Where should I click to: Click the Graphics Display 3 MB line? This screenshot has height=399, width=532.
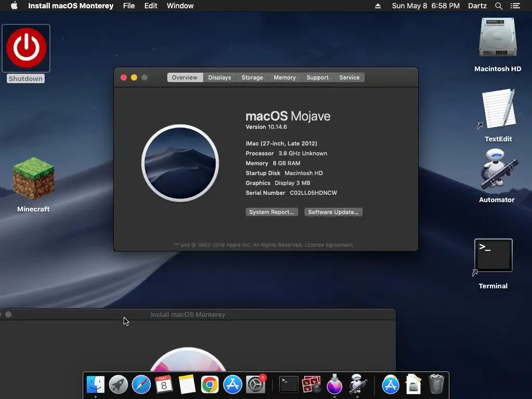tap(278, 183)
